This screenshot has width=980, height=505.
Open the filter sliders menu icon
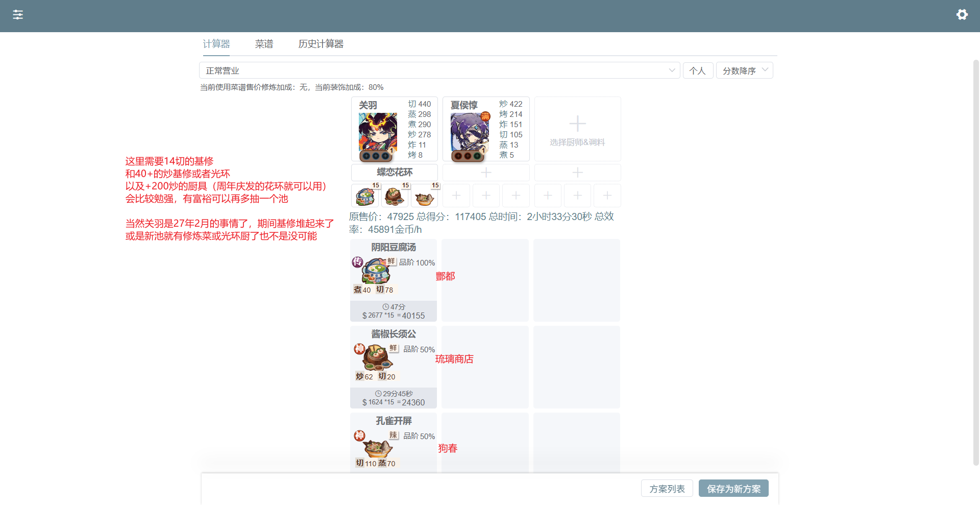coord(18,15)
